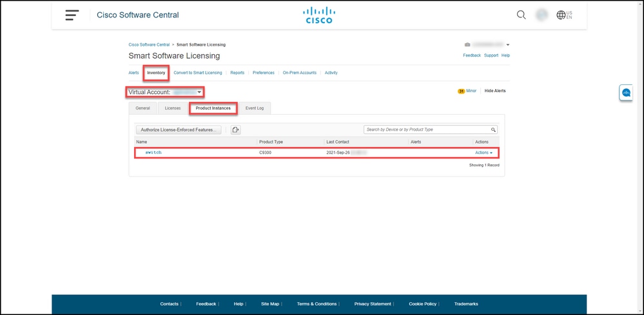Open the switch product instance link

pyautogui.click(x=153, y=153)
